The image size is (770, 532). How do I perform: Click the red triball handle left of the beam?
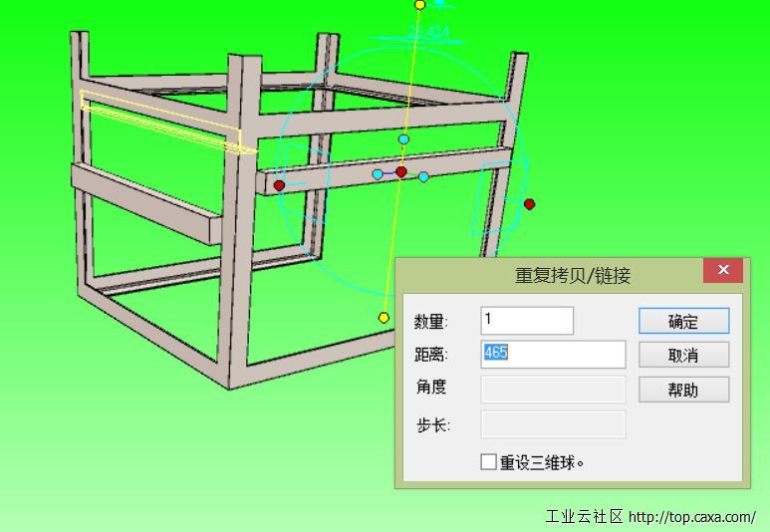279,185
